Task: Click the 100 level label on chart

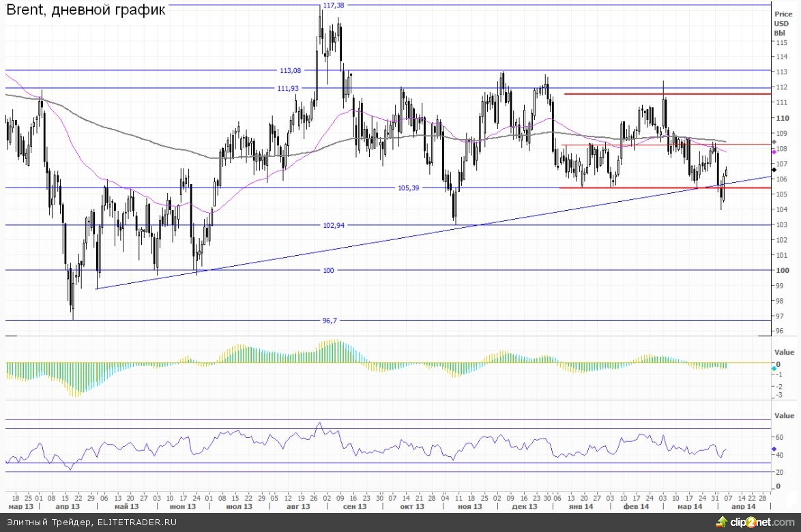Action: 329,270
